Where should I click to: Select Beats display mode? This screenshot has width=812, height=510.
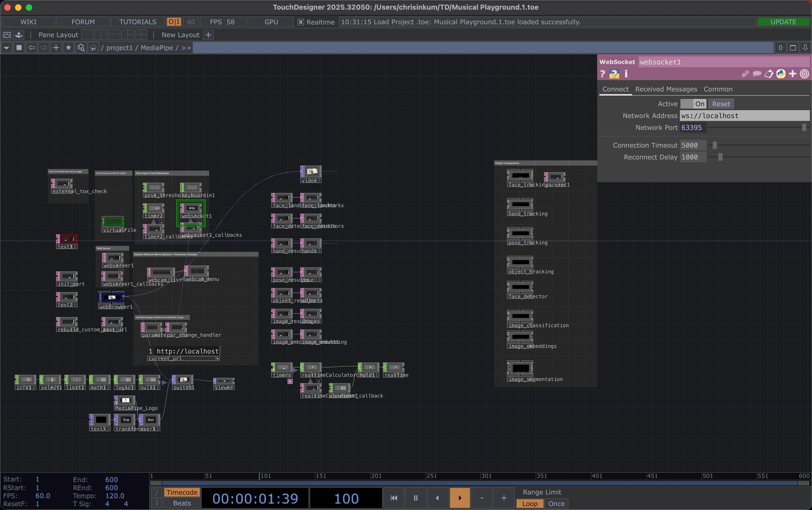point(182,503)
